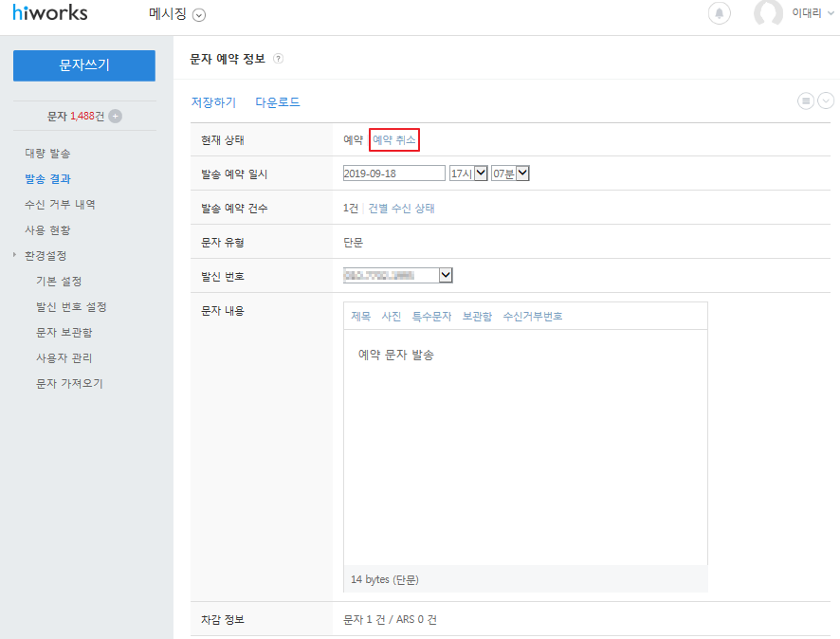840x639 pixels.
Task: Select the 특수문자 tab in message editor
Action: pyautogui.click(x=431, y=317)
